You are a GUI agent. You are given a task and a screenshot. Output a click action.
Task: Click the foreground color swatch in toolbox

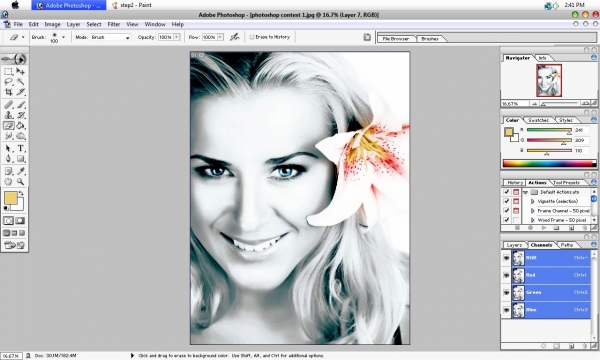[x=11, y=198]
